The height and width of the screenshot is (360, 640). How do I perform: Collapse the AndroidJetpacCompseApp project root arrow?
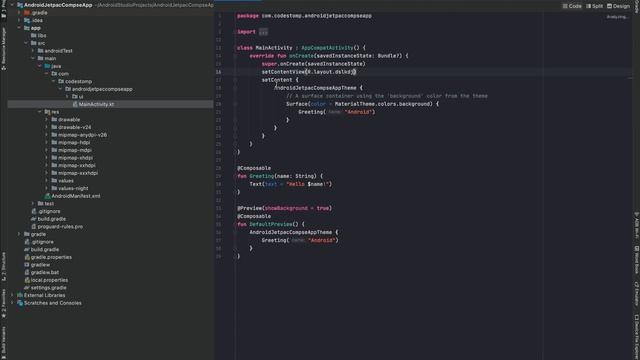12,5
